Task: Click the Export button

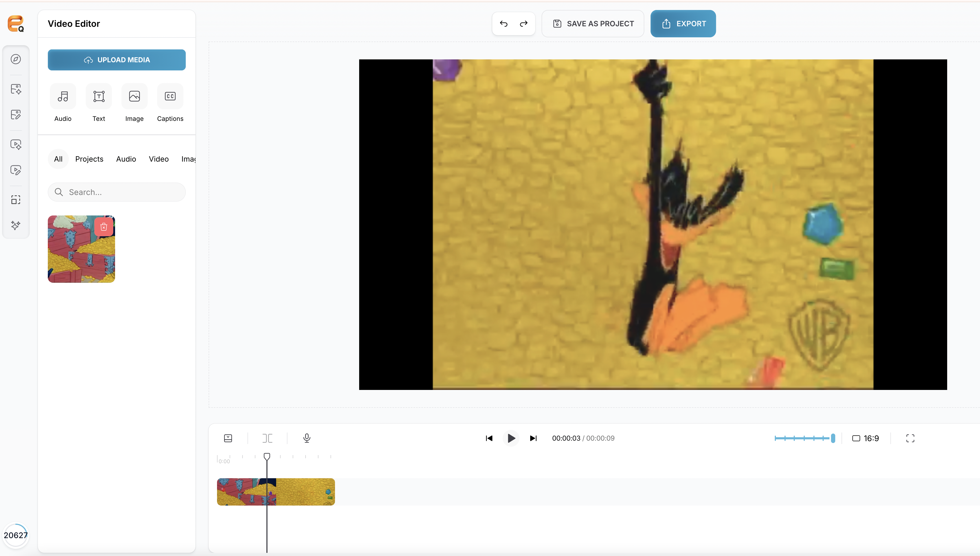Action: pyautogui.click(x=683, y=24)
